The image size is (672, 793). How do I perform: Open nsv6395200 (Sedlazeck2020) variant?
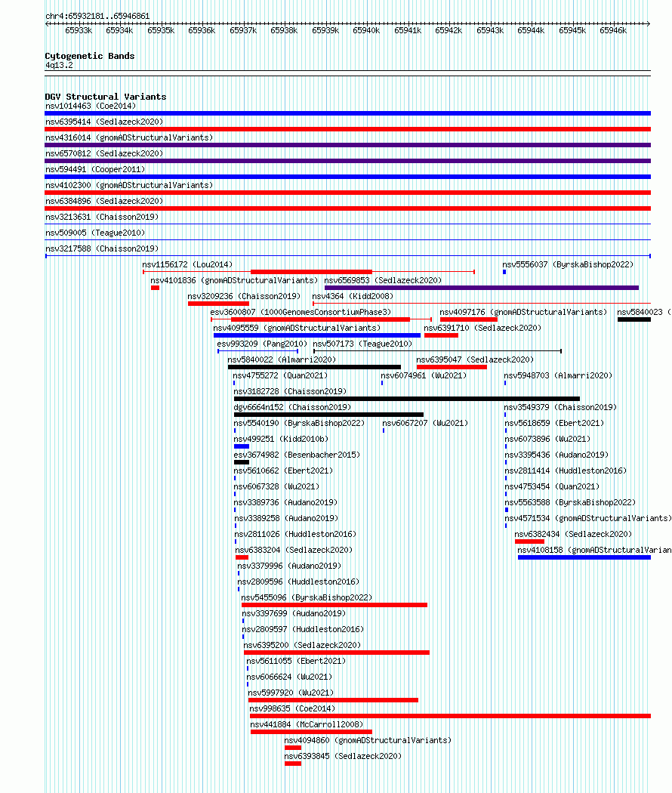[x=302, y=645]
